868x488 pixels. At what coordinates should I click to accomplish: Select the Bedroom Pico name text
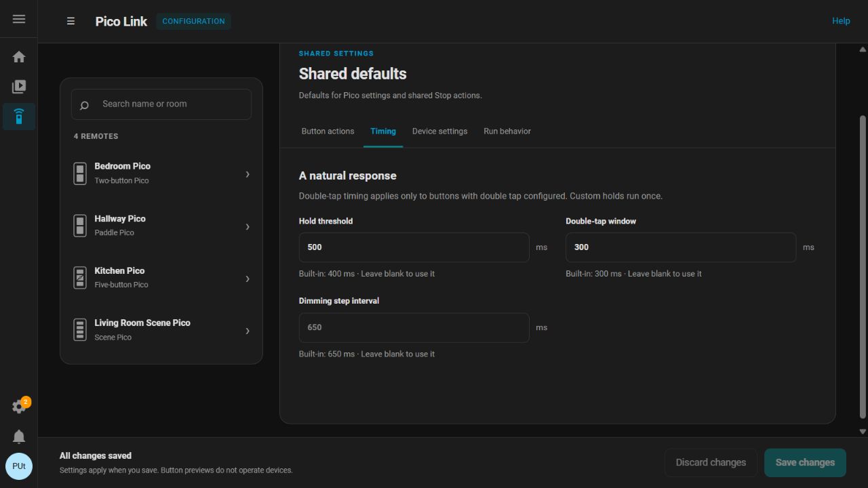click(x=123, y=166)
